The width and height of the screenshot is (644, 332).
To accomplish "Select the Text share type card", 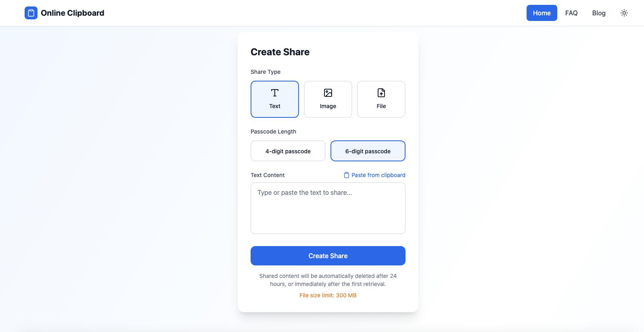I will tap(275, 99).
